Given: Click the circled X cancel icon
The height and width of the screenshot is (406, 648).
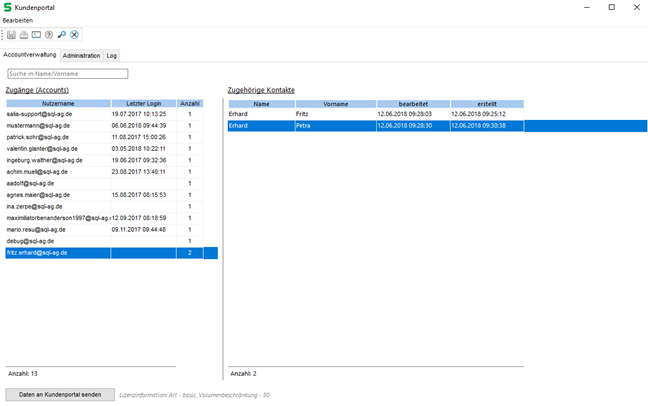Looking at the screenshot, I should click(74, 35).
